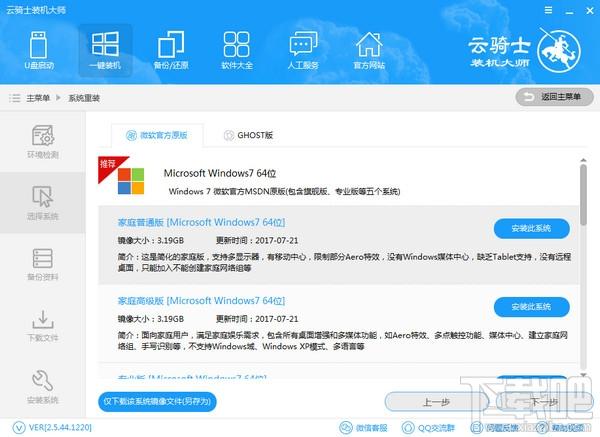Click 仅下载该系统镜像文件(另存为) button

[157, 401]
